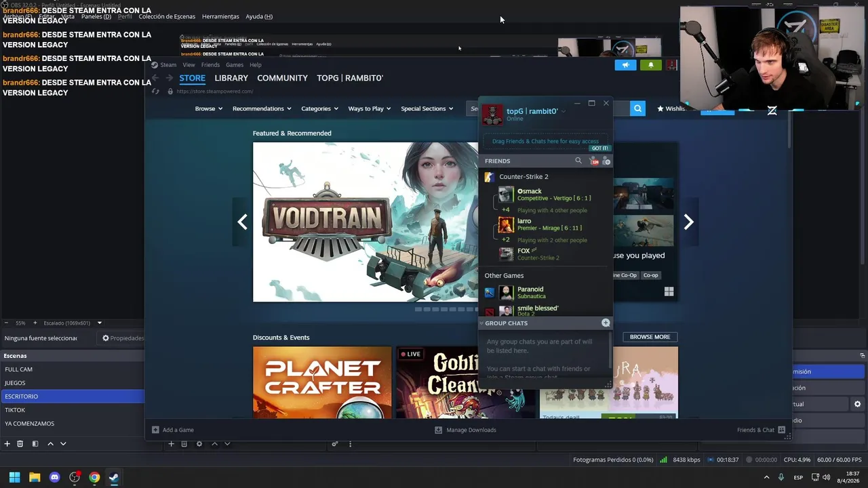Delete selected scene with trash icon
The width and height of the screenshot is (868, 488).
click(20, 444)
